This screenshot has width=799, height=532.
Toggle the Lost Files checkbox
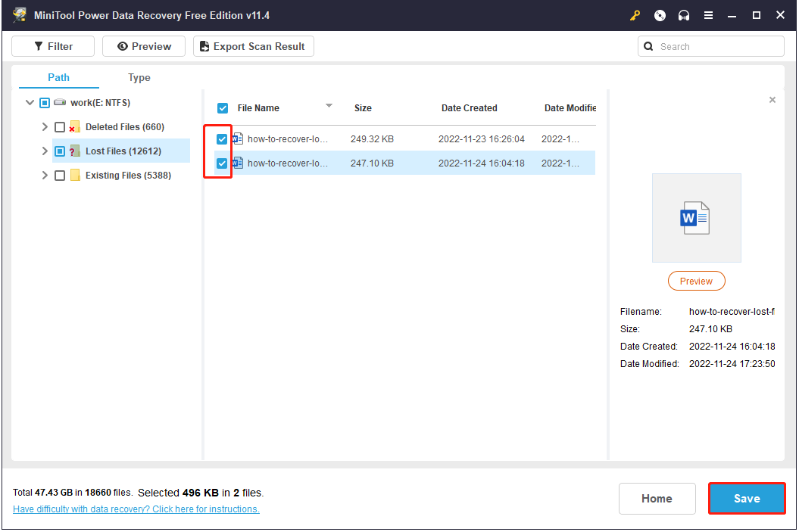tap(60, 151)
